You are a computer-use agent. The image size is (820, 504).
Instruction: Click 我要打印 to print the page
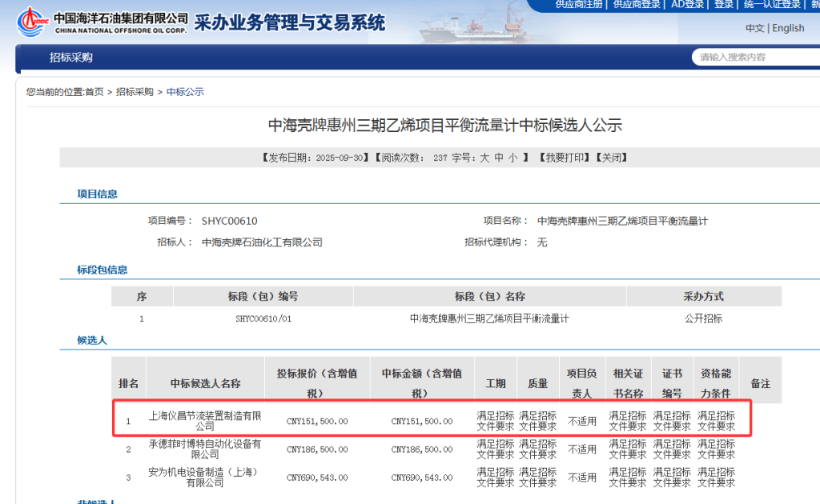coord(566,158)
